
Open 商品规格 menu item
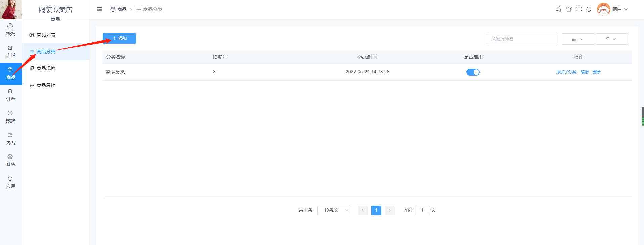coord(56,68)
